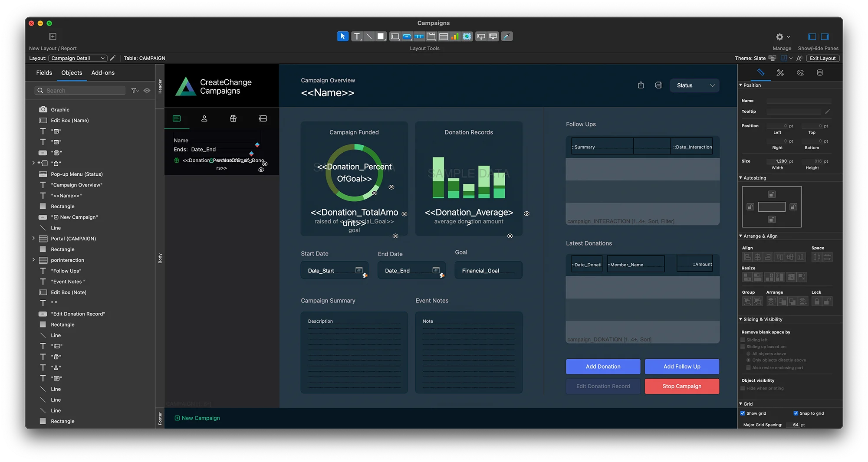Uncheck the Show grid checkbox

(x=743, y=413)
